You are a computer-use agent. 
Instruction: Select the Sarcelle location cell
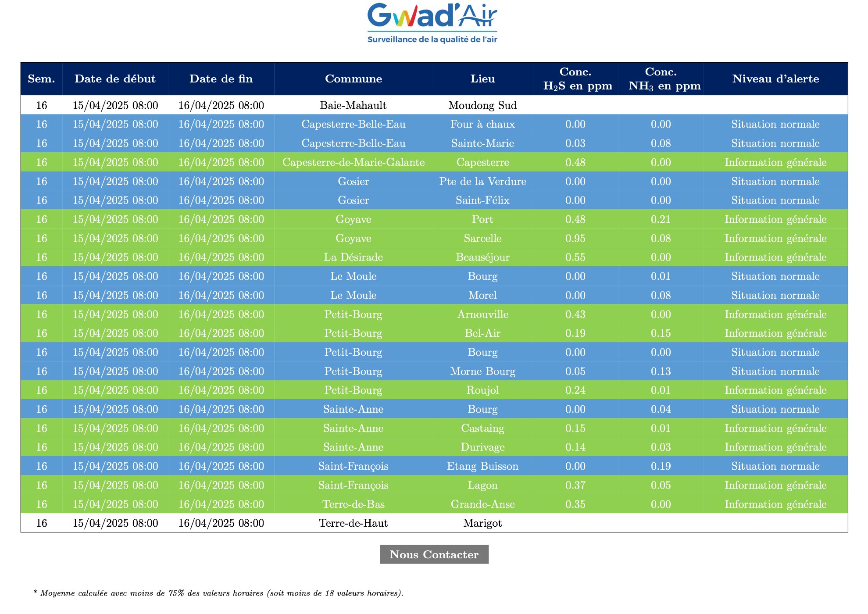(482, 238)
